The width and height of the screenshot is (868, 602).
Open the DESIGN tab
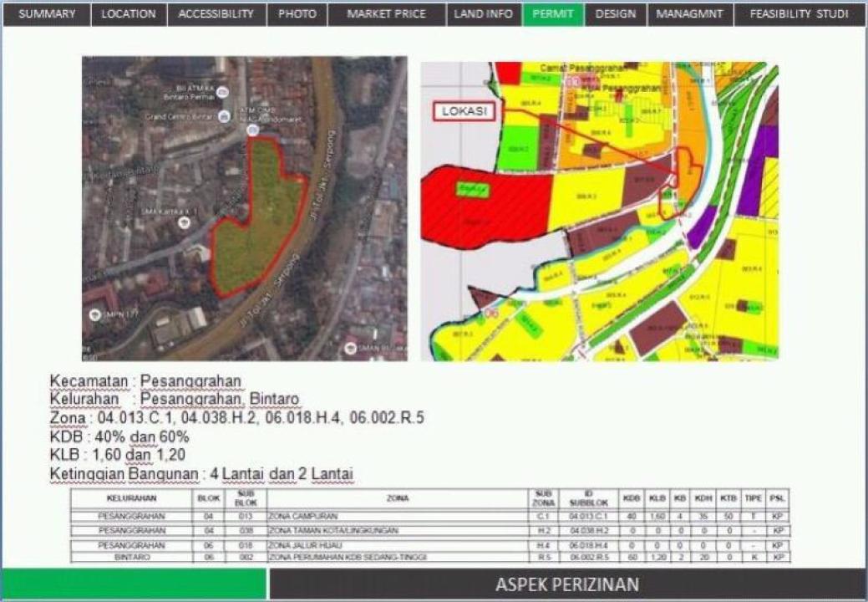coord(616,14)
